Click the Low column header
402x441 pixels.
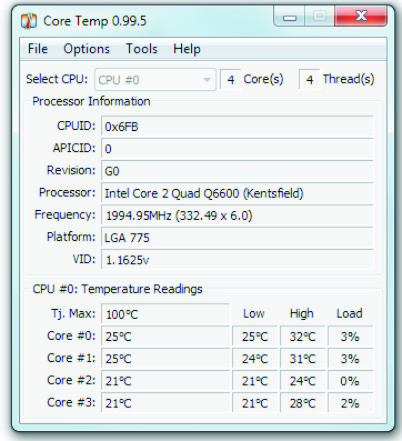coord(254,313)
